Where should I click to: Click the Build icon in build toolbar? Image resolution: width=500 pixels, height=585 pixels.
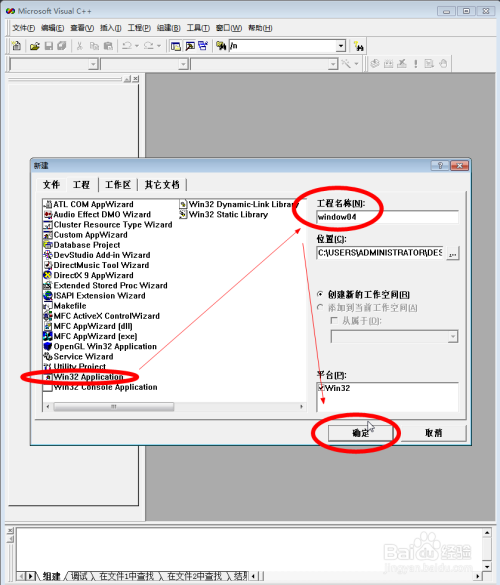click(x=388, y=64)
